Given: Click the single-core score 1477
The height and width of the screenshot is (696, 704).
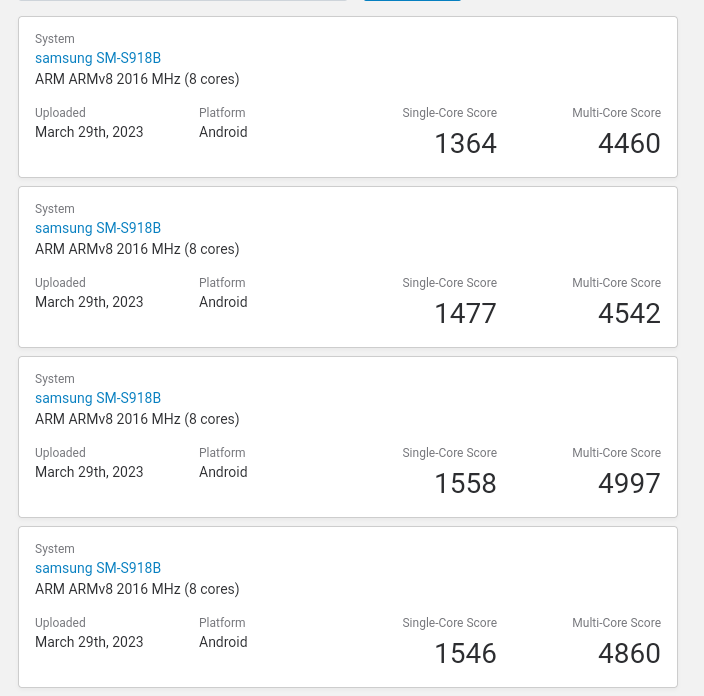Looking at the screenshot, I should click(x=465, y=314).
